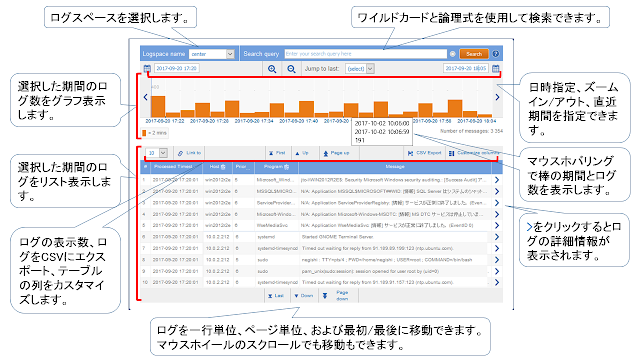Open details for row 8 sudo negishi
This screenshot has height=360, width=640.
pyautogui.click(x=497, y=260)
